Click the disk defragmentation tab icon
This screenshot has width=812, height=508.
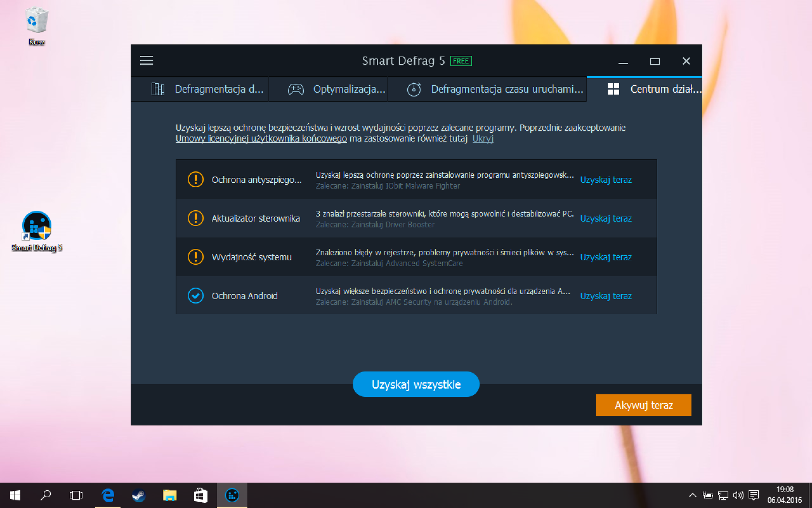tap(158, 89)
